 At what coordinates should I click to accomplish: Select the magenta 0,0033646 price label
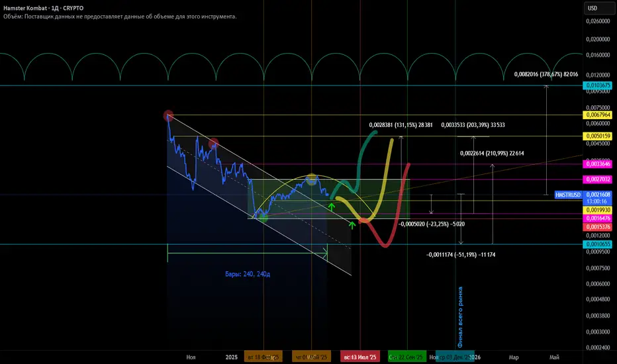[x=597, y=164]
